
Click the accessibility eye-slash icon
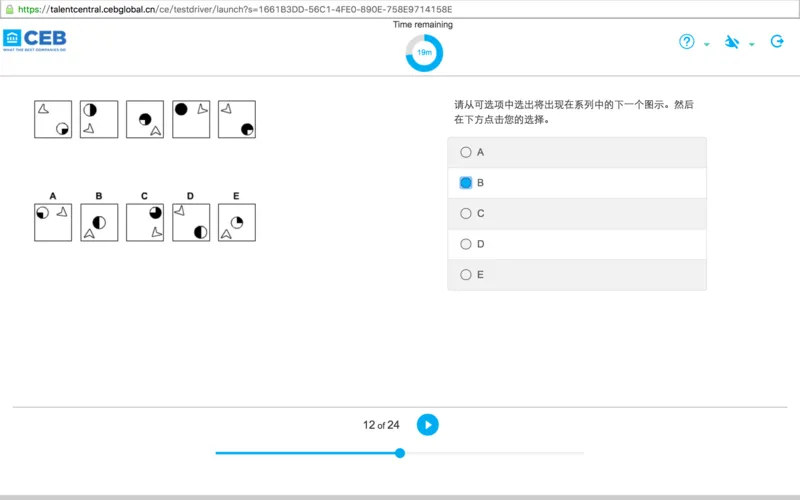click(x=732, y=42)
